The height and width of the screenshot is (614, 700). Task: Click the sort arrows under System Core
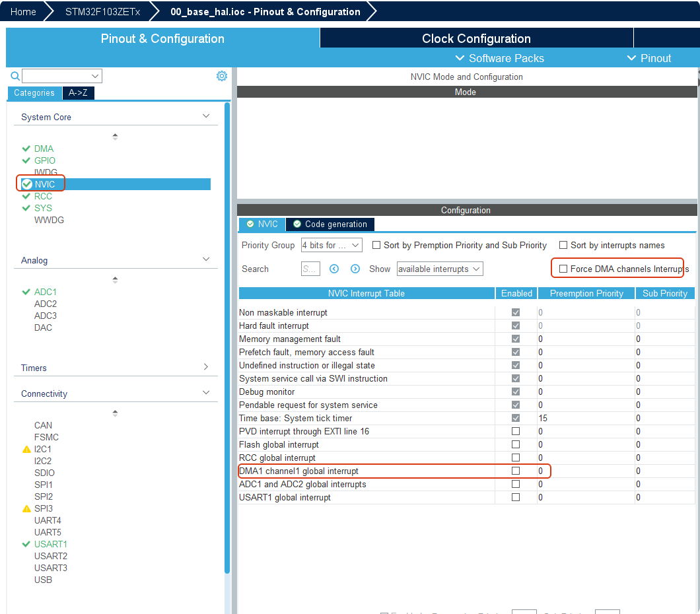click(115, 137)
